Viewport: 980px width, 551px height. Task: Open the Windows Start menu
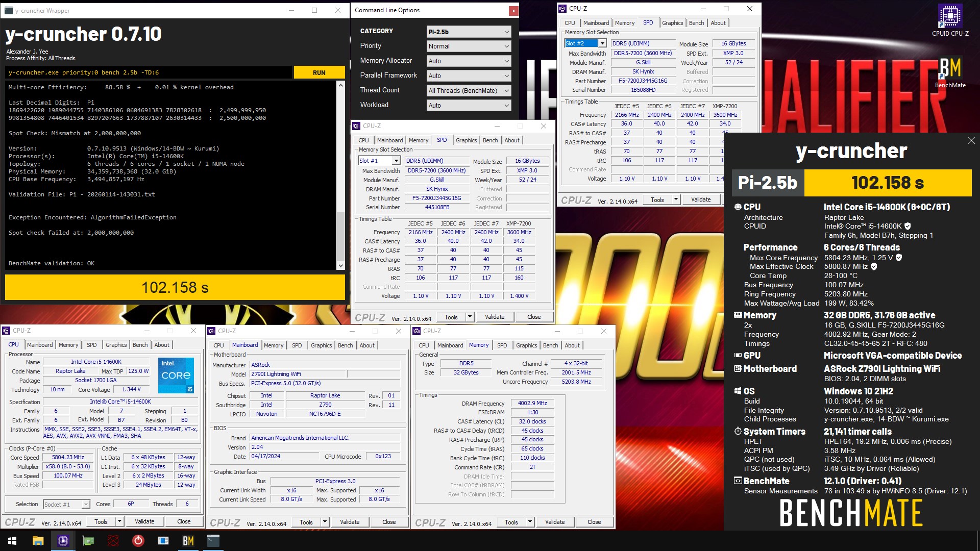[12, 541]
